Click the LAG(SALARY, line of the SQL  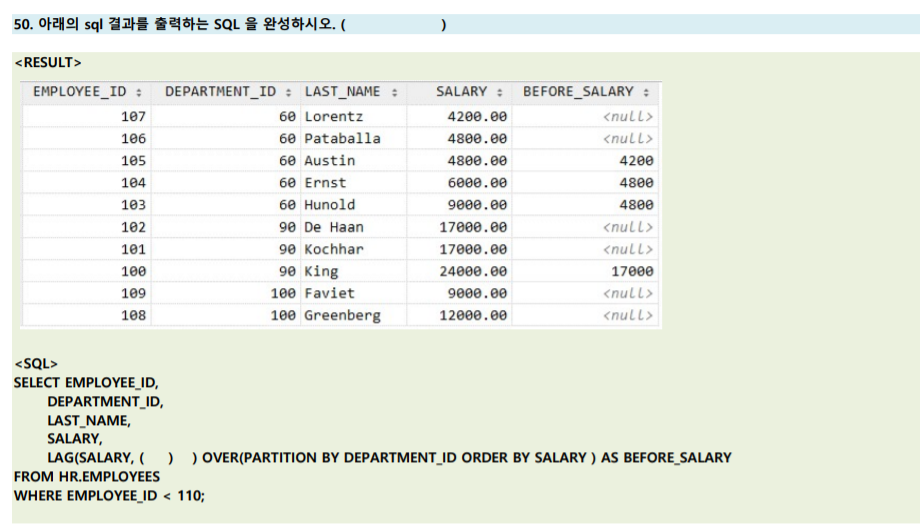[x=389, y=458]
